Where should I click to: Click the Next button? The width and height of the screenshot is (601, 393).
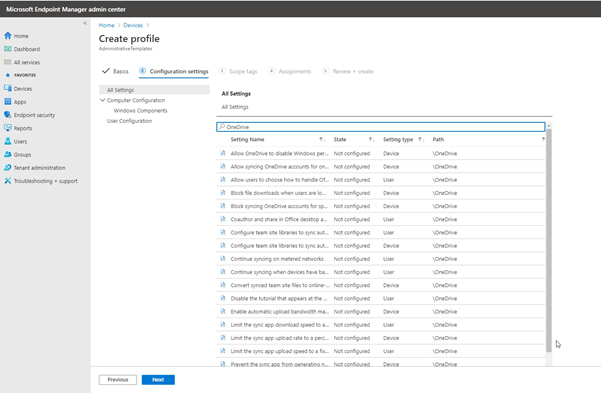coord(158,380)
